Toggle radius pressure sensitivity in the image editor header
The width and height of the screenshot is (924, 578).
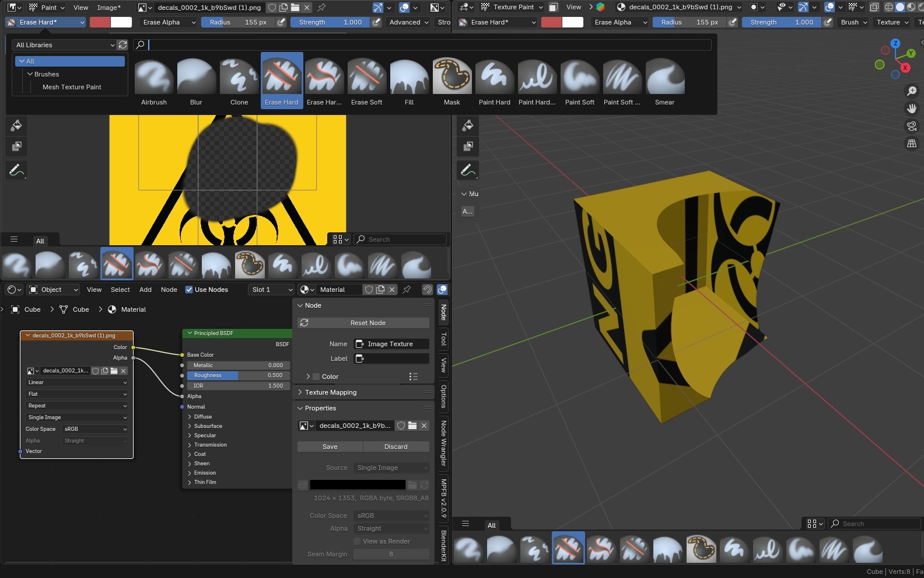coord(281,22)
